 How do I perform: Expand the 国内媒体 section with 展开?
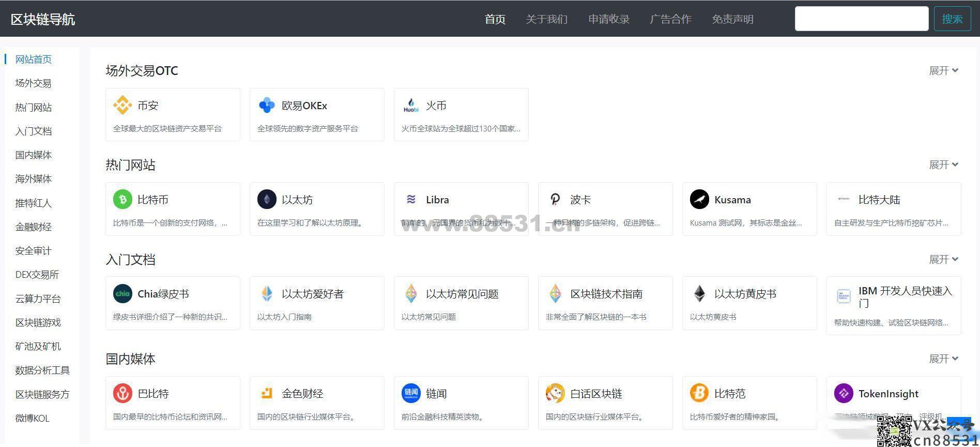pyautogui.click(x=943, y=359)
